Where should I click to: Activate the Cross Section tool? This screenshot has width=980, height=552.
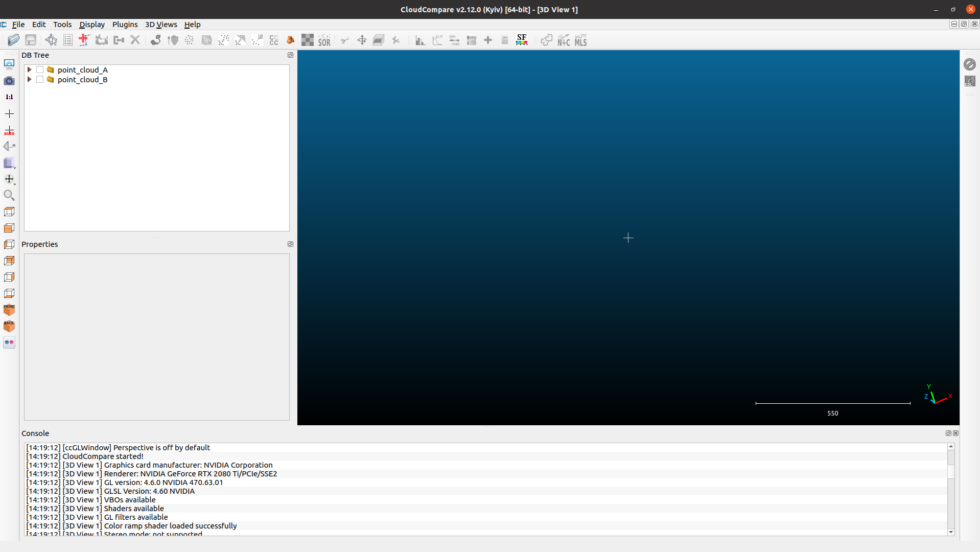click(x=379, y=40)
